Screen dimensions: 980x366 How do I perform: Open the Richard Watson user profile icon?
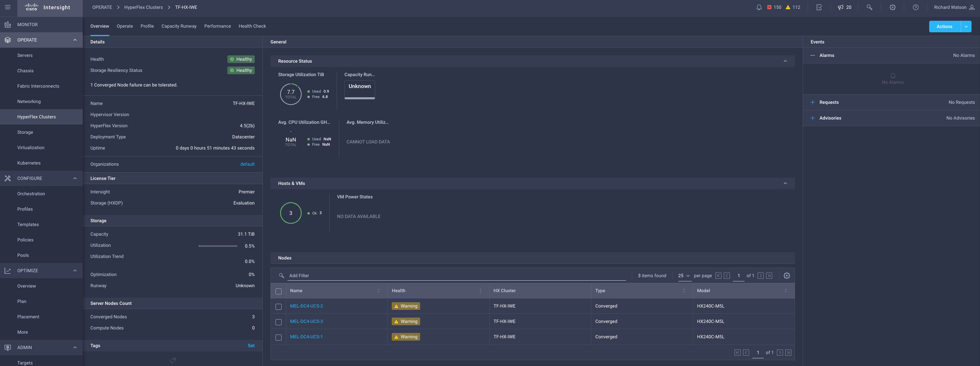972,7
